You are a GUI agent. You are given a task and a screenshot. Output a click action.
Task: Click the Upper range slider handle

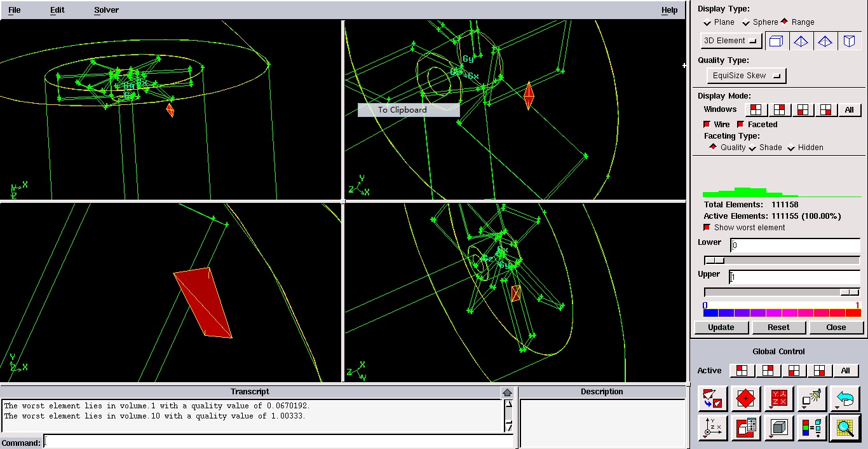(x=850, y=292)
